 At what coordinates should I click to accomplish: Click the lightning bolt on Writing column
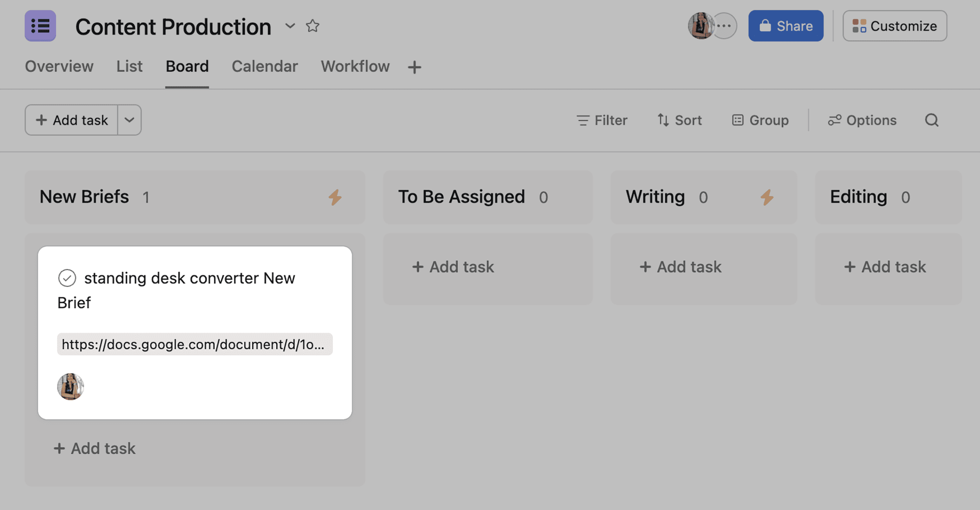768,198
